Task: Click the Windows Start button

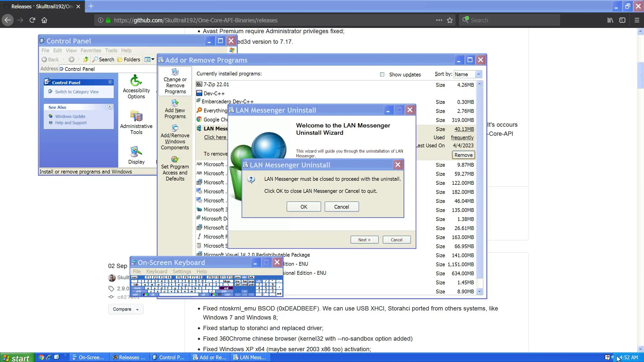Action: point(17,358)
